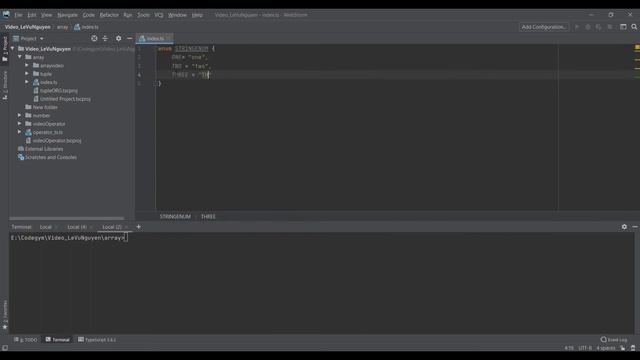Toggle the Terminal tool window button
The height and width of the screenshot is (360, 640).
[58, 340]
